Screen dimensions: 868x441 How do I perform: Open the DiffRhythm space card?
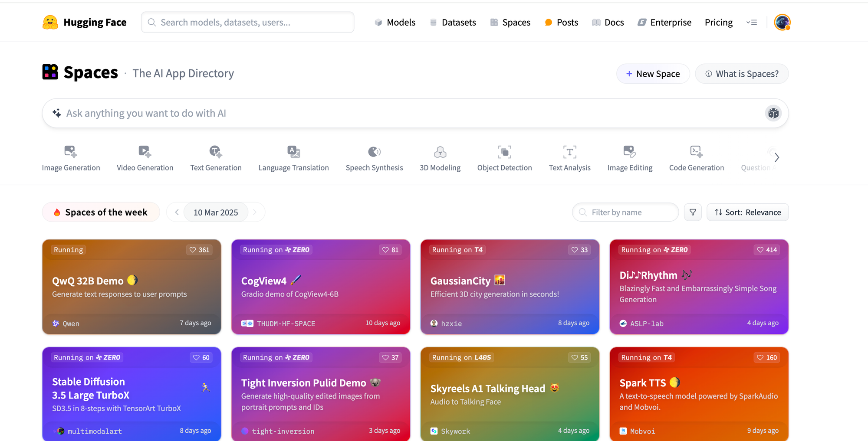tap(699, 287)
